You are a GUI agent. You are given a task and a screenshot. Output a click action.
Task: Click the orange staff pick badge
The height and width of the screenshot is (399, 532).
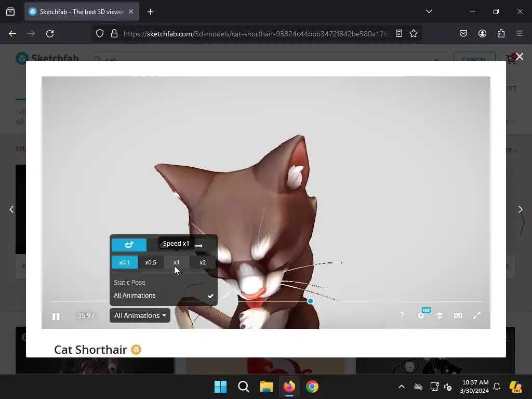136,350
